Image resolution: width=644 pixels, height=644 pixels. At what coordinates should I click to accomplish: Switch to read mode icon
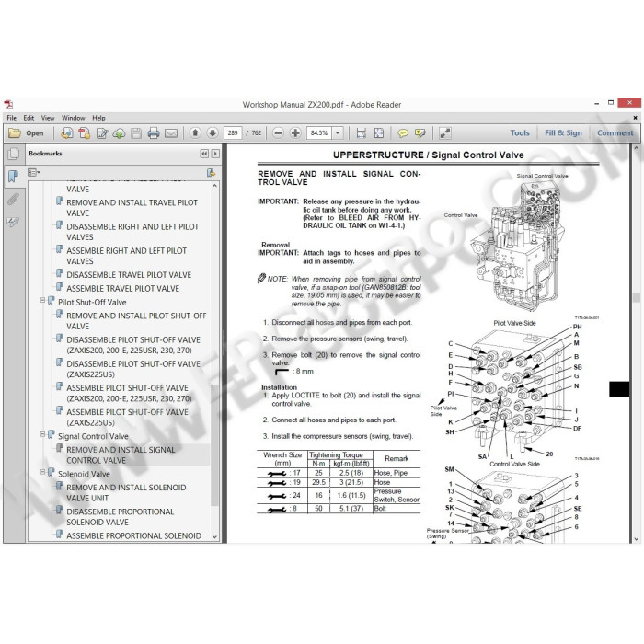[444, 133]
